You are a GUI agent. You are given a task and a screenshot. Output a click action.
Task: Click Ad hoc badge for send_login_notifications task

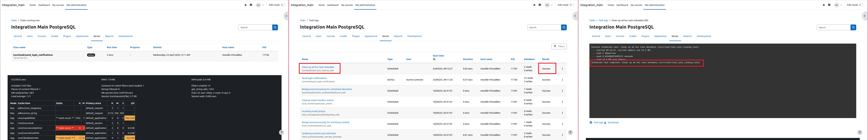pos(91,55)
